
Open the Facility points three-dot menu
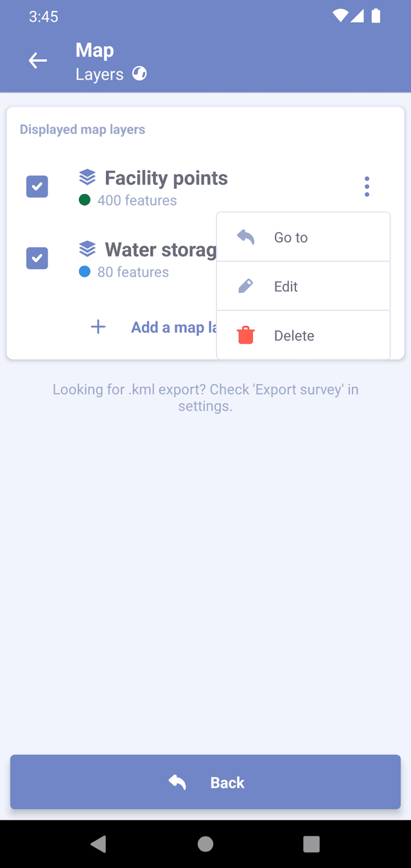pos(367,186)
